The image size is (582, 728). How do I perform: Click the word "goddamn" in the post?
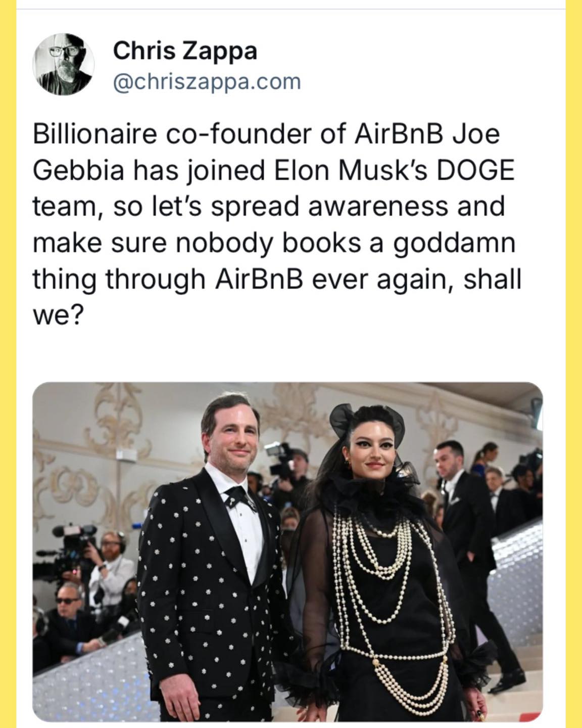(x=453, y=244)
